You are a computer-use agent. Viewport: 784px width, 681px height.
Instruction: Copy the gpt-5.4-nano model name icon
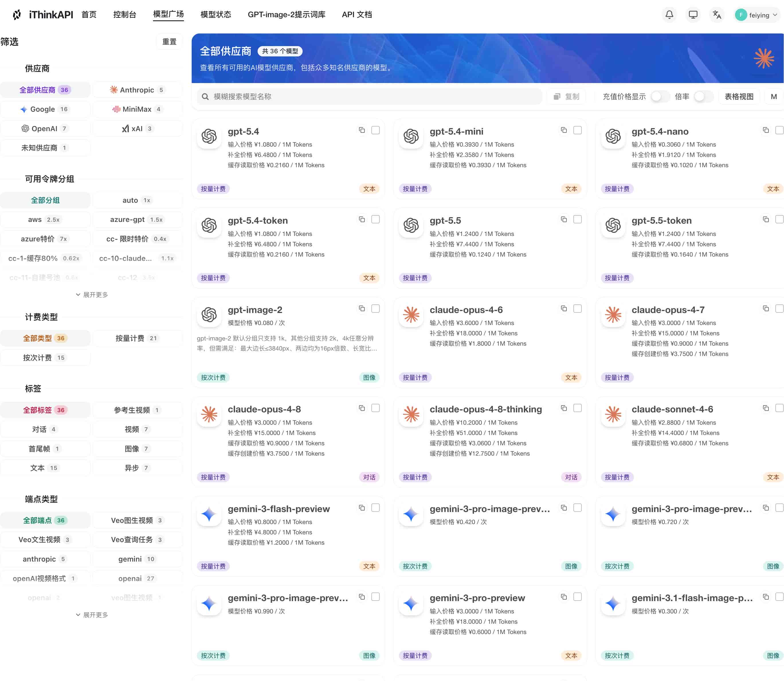[x=765, y=130]
